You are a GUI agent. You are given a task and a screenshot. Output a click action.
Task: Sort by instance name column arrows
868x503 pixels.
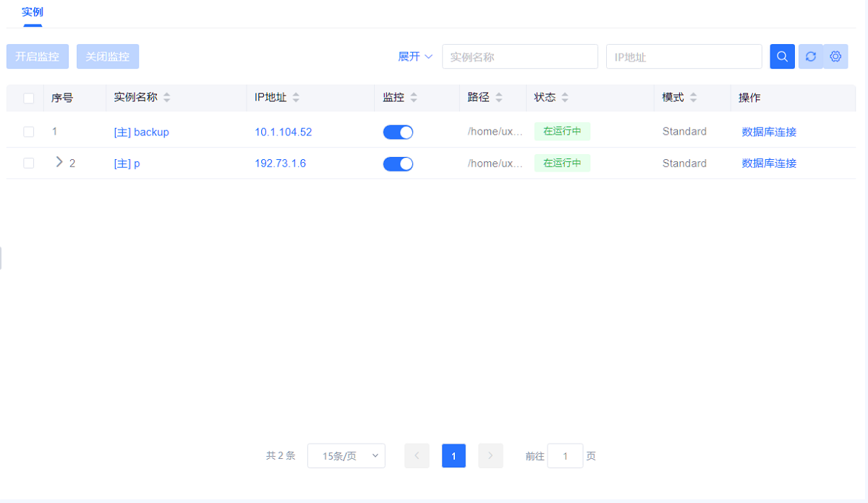click(x=167, y=98)
